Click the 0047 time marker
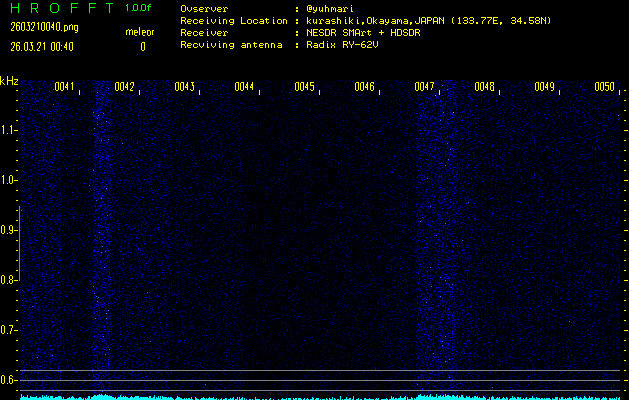Image resolution: width=629 pixels, height=400 pixels. (x=424, y=87)
